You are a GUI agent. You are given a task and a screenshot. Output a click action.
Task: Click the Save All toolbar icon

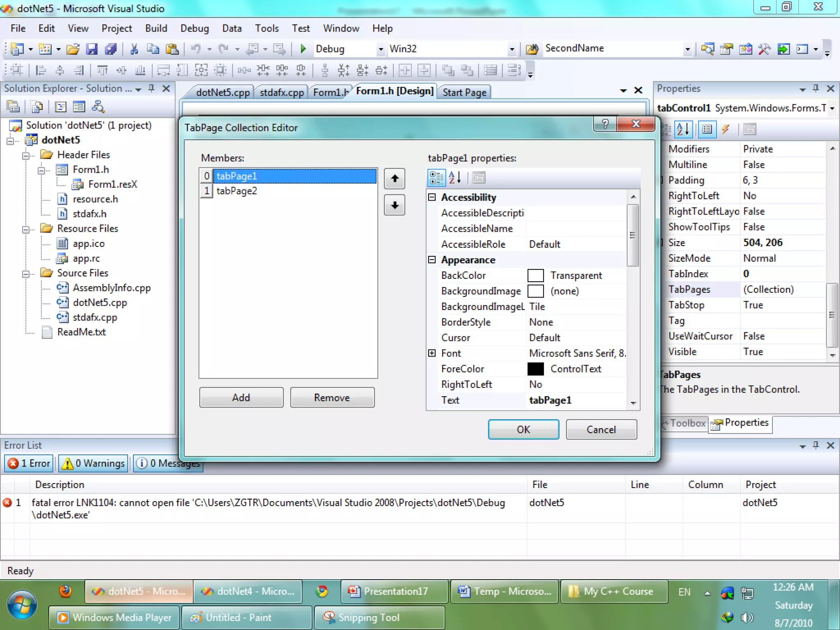111,49
